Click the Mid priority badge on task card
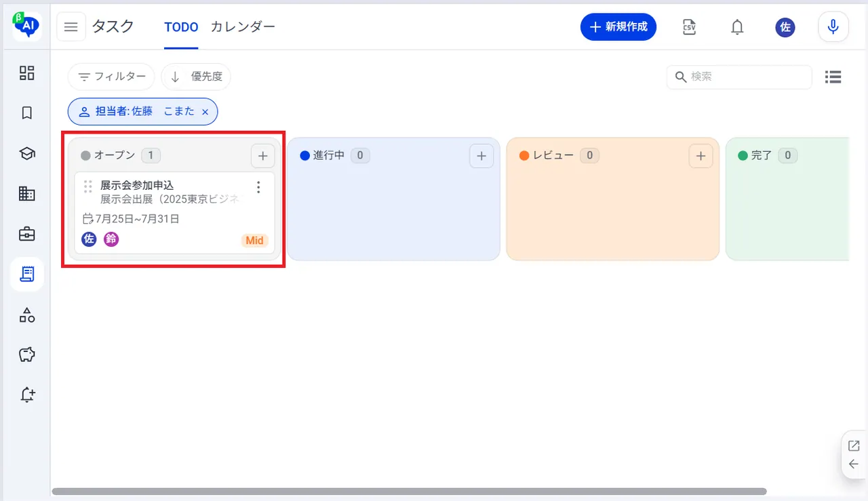The height and width of the screenshot is (501, 868). tap(254, 241)
